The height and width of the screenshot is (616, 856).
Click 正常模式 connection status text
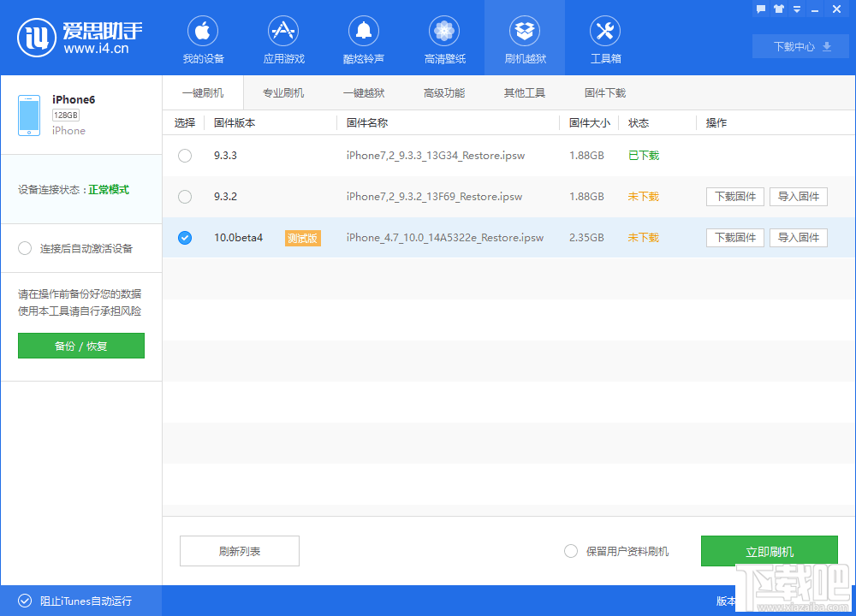109,189
